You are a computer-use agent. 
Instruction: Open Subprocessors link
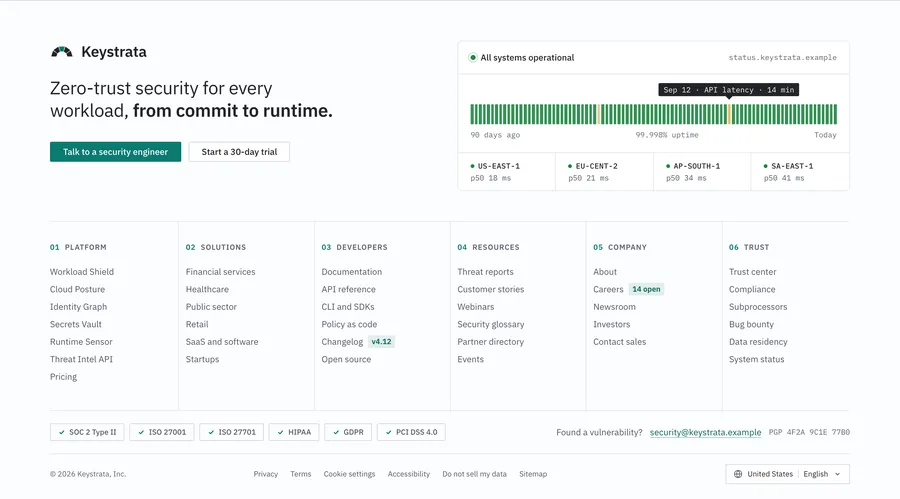click(x=758, y=307)
